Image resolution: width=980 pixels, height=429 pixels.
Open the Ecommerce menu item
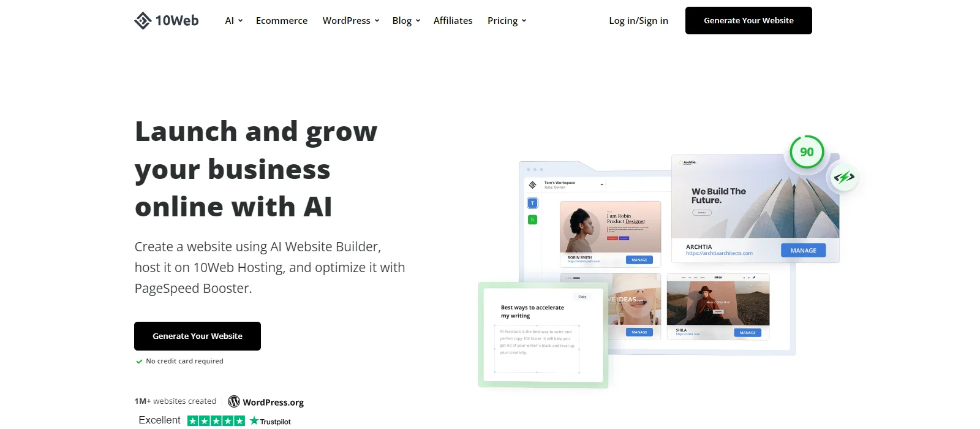click(x=282, y=21)
